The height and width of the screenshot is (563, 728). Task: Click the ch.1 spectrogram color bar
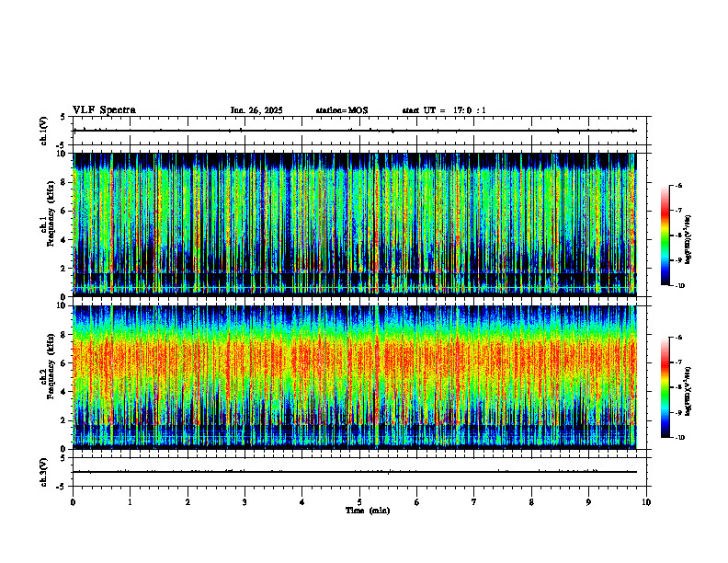coord(665,236)
